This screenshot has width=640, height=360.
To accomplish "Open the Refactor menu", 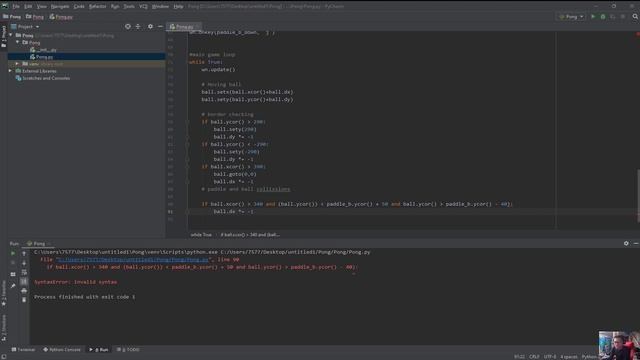I will click(98, 7).
